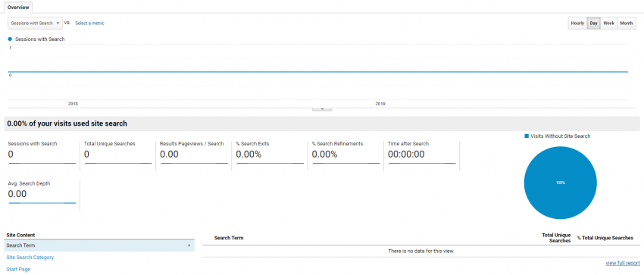Click the 2019 label on chart axis

click(380, 104)
